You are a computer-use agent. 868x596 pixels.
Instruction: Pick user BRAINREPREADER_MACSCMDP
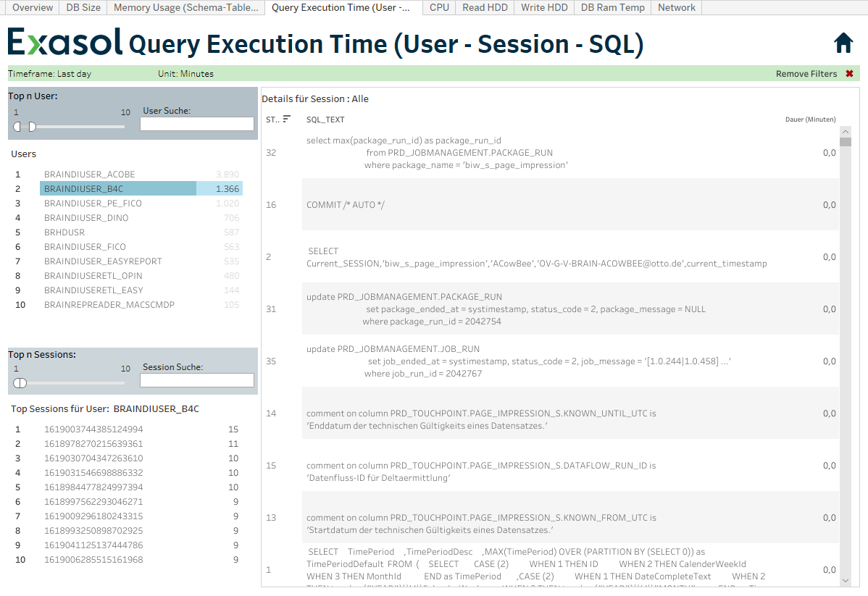click(x=109, y=304)
